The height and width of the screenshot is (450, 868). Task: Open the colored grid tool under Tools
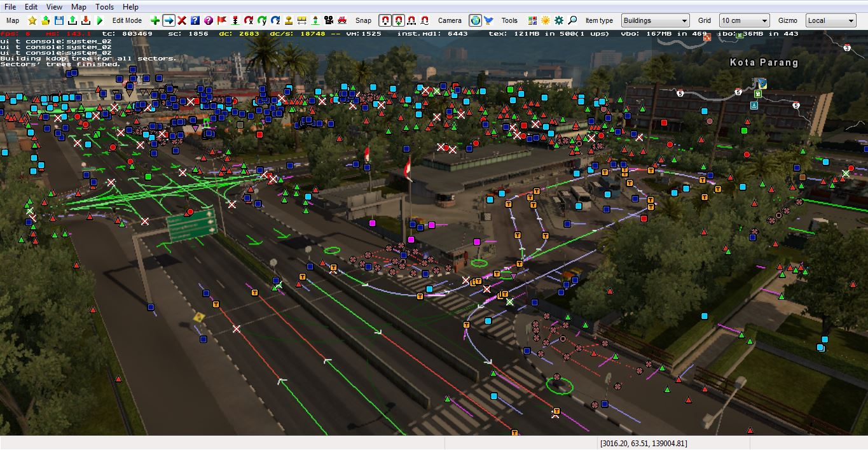(x=532, y=20)
